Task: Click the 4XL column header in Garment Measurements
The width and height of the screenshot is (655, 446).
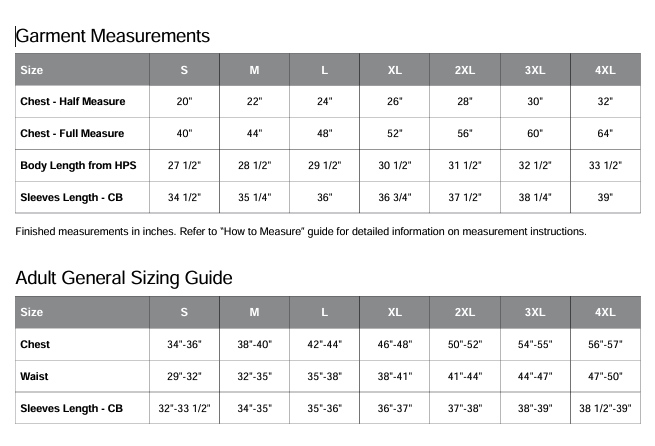Action: tap(605, 70)
